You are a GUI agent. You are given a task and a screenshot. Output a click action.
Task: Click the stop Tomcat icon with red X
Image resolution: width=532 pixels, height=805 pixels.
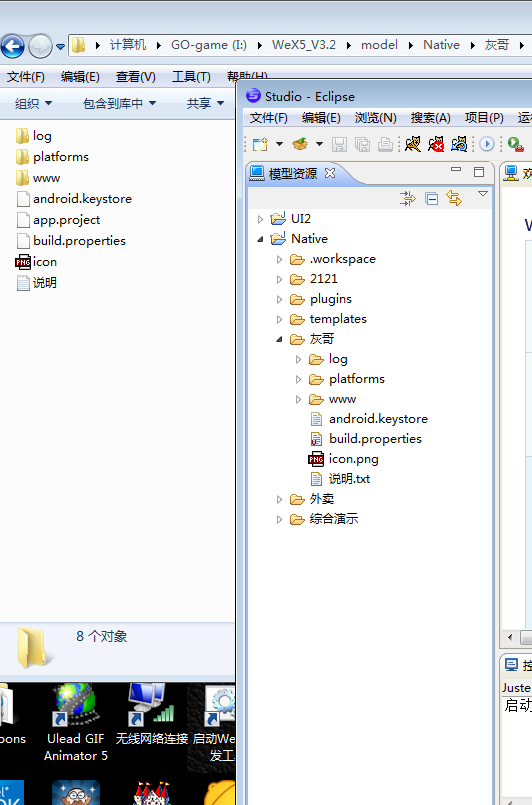coord(436,144)
